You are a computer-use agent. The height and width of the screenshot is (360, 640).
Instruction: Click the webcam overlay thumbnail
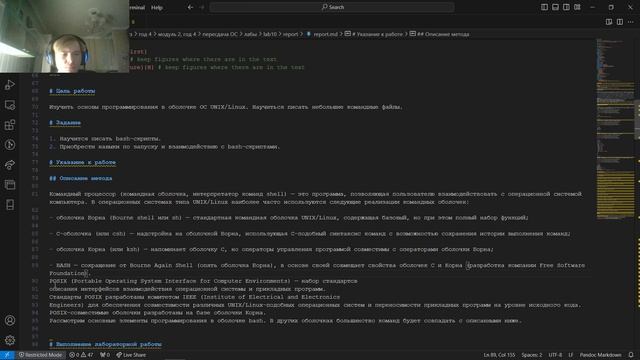(x=64, y=36)
